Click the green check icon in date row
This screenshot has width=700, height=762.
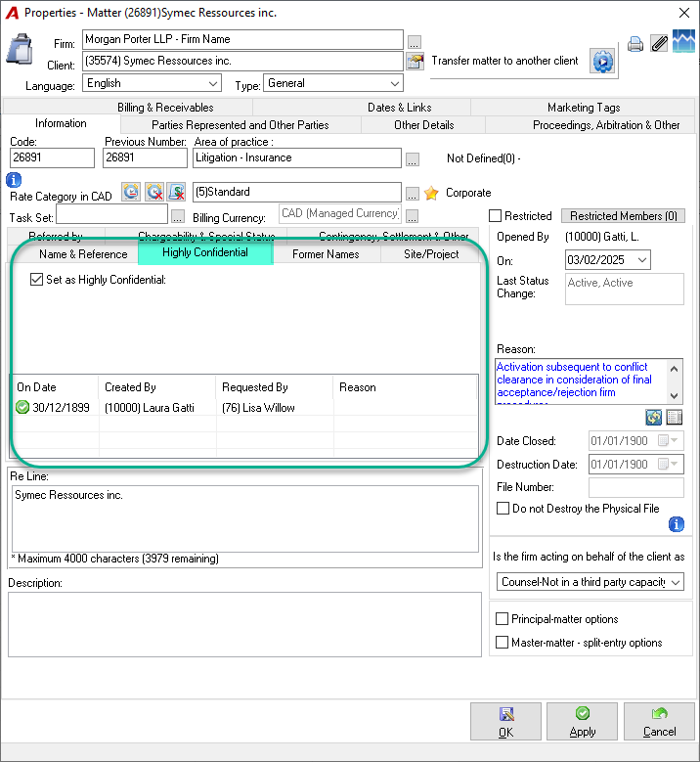pyautogui.click(x=22, y=407)
